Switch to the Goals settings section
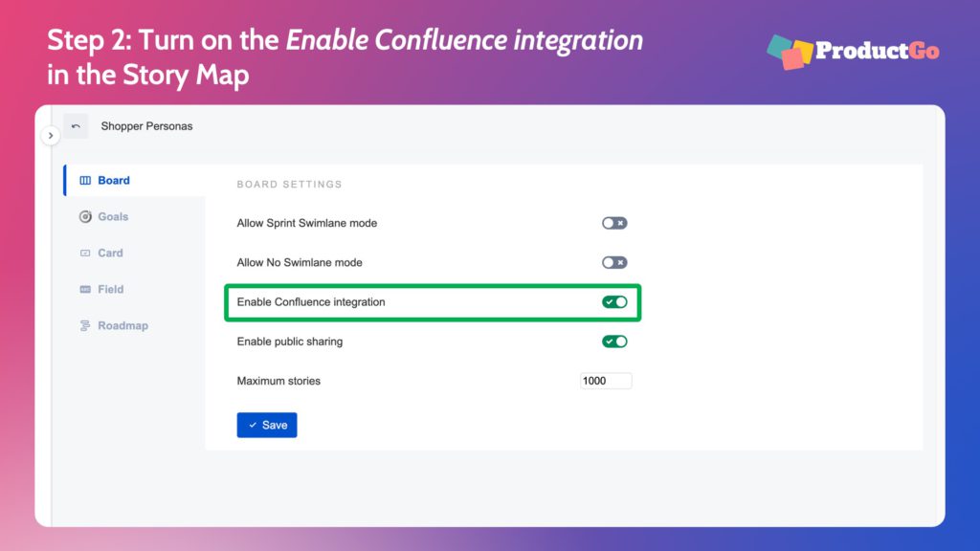980x551 pixels. click(x=112, y=216)
